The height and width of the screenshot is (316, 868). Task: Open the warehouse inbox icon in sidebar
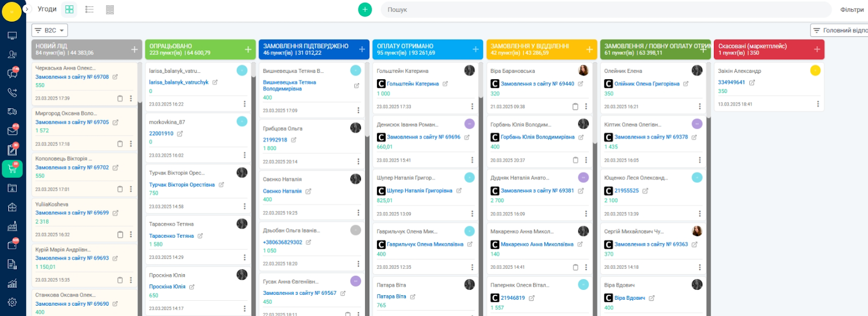[12, 188]
